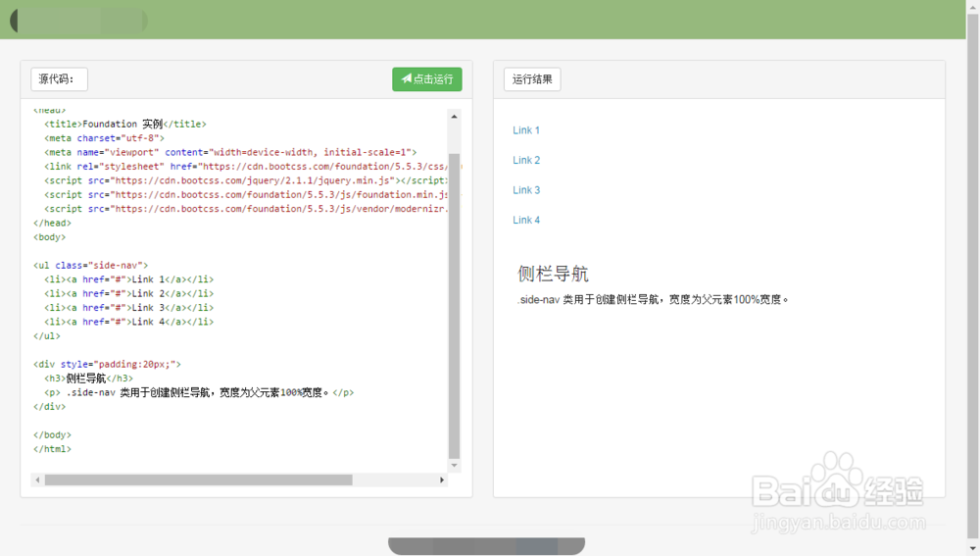Screen dimensions: 980x556
Task: Click the 运行结果 label button
Action: [532, 79]
